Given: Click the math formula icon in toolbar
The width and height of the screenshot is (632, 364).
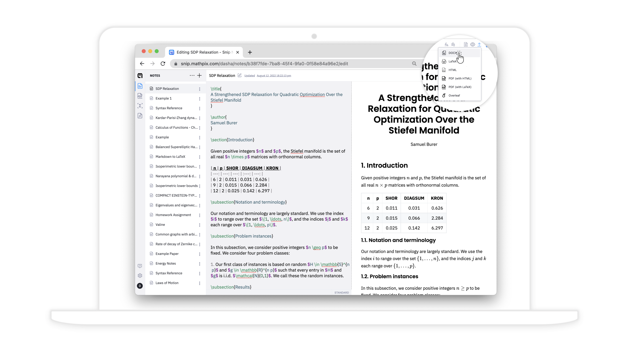Looking at the screenshot, I should point(446,44).
